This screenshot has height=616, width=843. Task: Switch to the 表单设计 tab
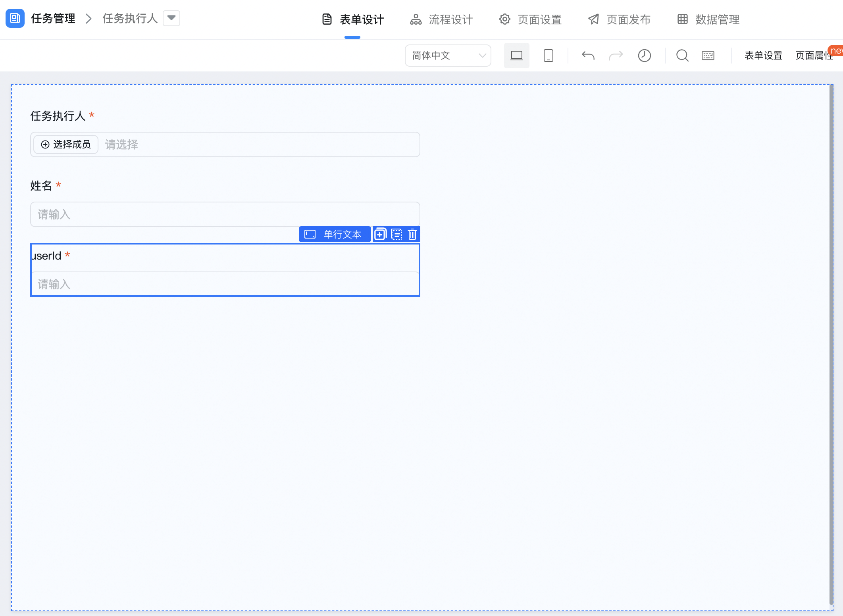(352, 19)
